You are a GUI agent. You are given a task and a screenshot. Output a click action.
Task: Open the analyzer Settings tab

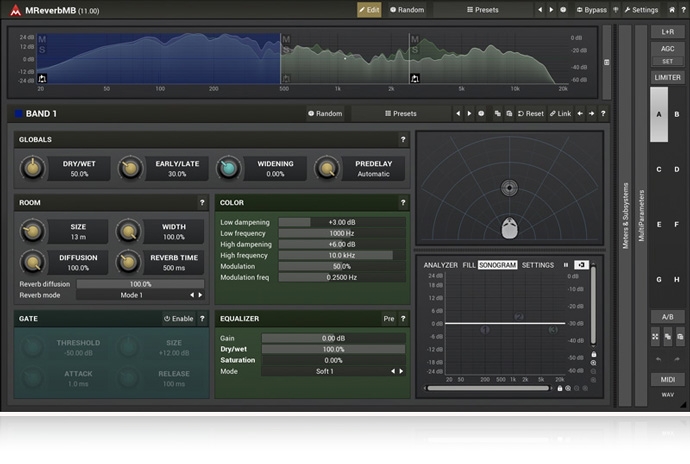point(538,265)
